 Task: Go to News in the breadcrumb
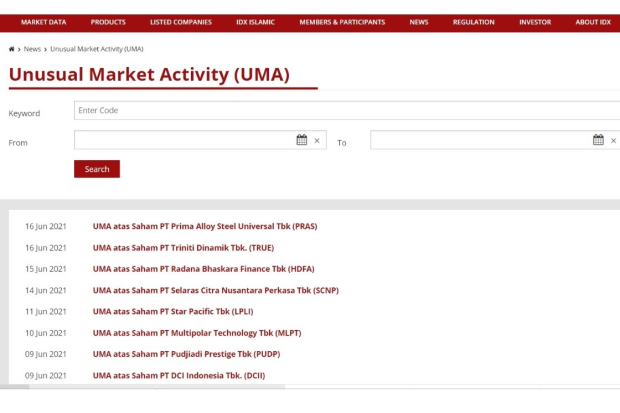tap(32, 49)
